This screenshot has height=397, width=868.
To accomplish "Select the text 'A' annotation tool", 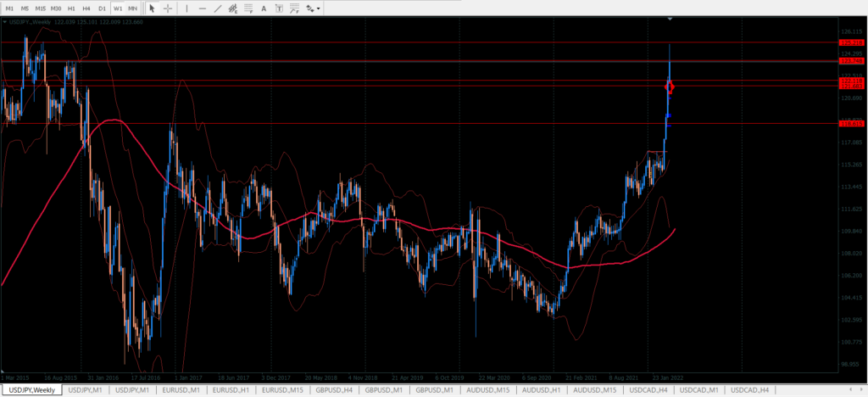I will coord(264,8).
